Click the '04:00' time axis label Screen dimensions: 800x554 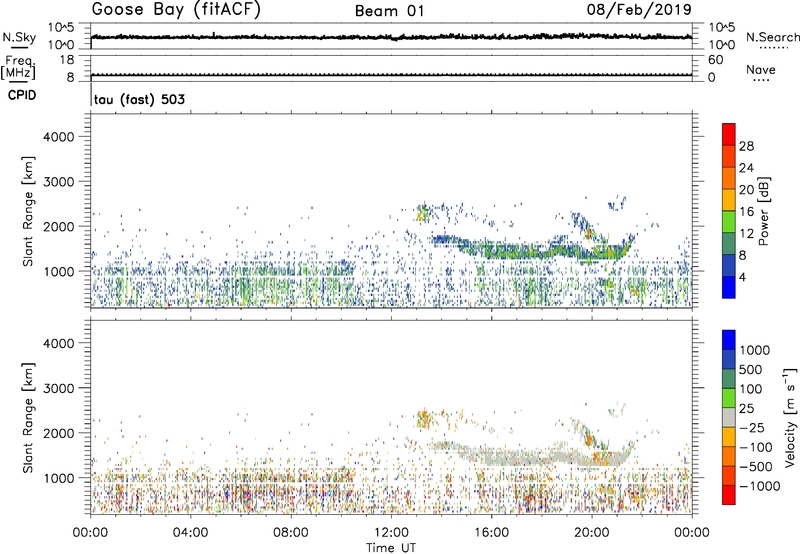click(x=191, y=533)
